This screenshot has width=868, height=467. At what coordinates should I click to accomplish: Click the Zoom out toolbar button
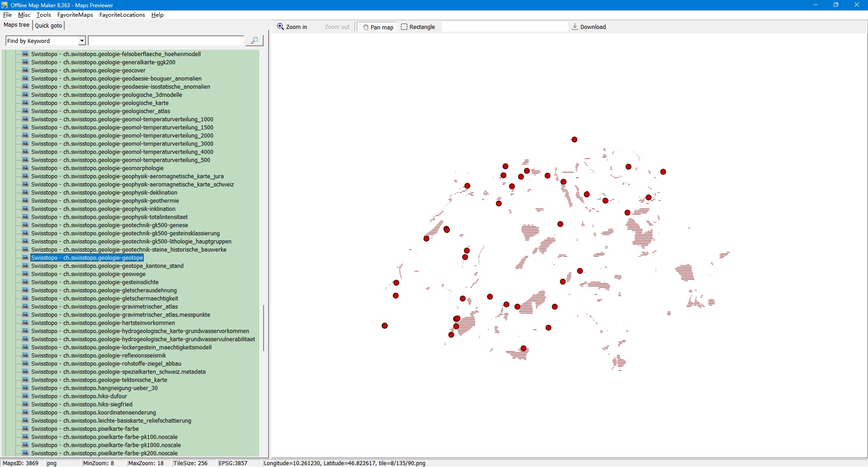coord(337,27)
